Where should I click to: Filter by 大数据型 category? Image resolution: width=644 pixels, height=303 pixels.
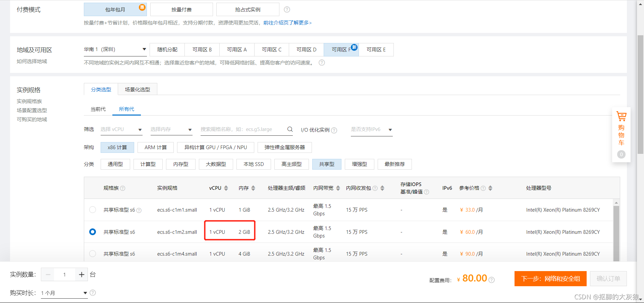coord(216,164)
